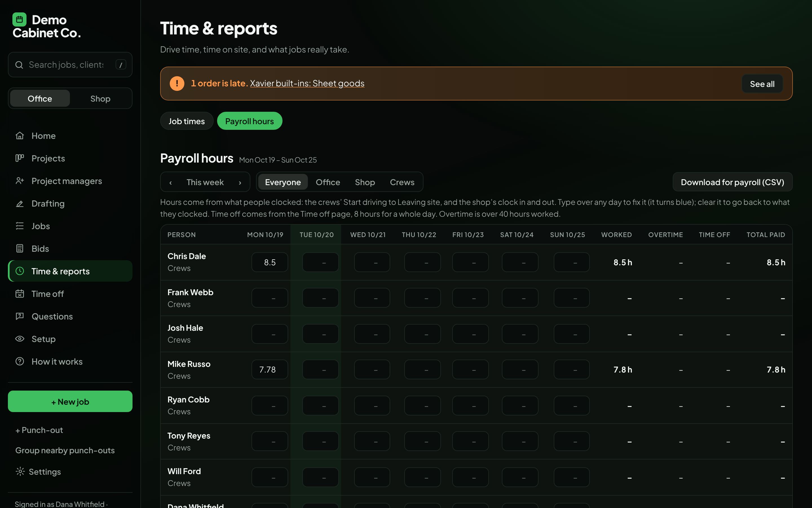Click the Jobs list icon
The height and width of the screenshot is (508, 812).
pyautogui.click(x=20, y=226)
